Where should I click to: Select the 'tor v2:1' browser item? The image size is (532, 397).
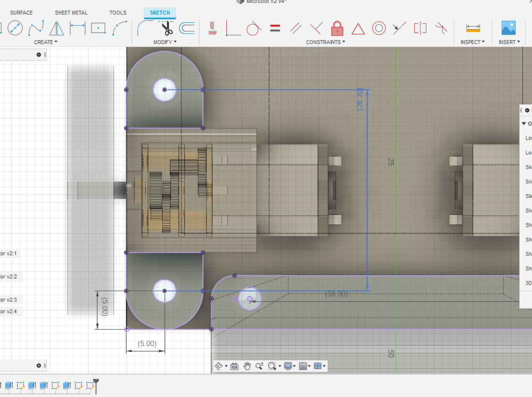click(8, 253)
